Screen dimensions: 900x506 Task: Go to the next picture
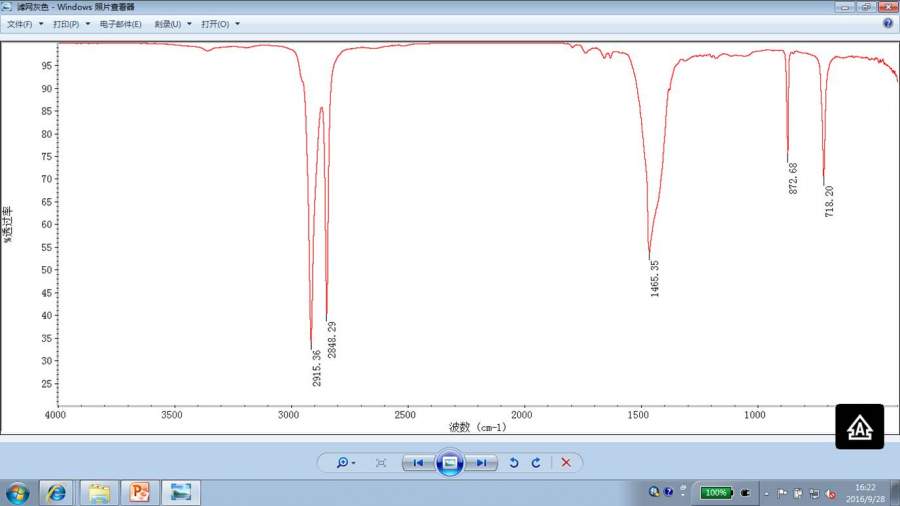click(481, 463)
